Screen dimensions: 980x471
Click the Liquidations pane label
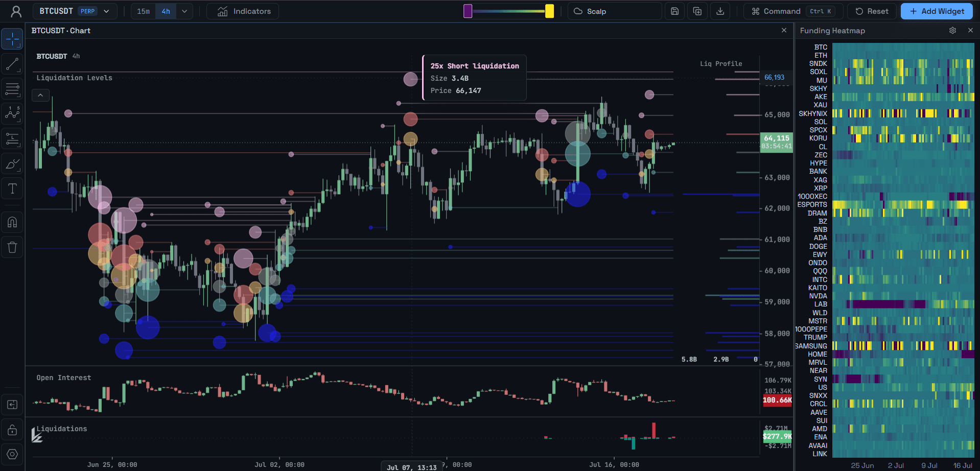(x=62, y=429)
